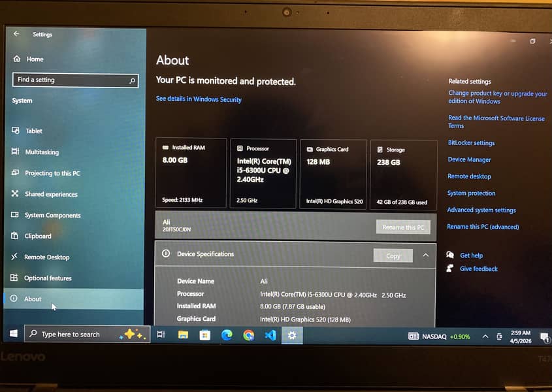Viewport: 552px width, 392px height.
Task: Click the taskbar Type here to search box
Action: [87, 334]
